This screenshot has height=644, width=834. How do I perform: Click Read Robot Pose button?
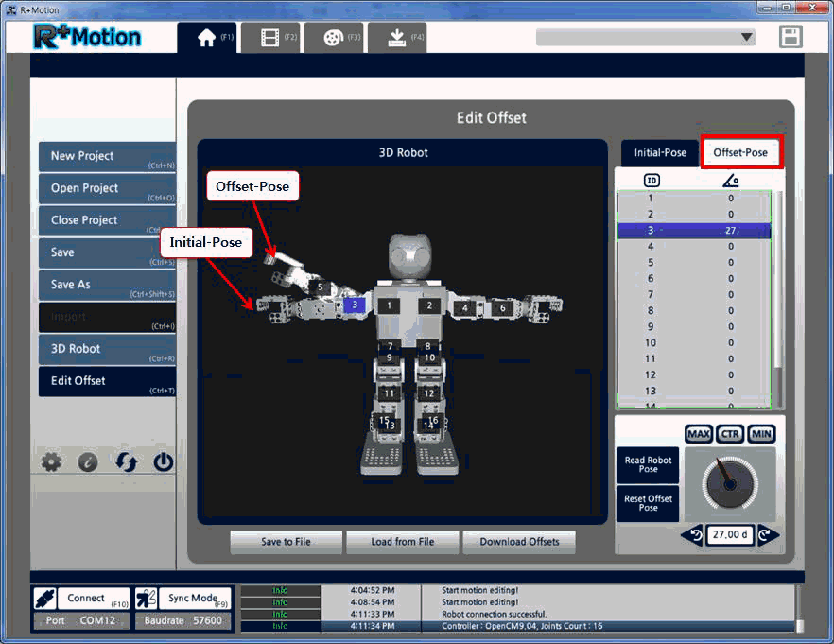(x=648, y=464)
